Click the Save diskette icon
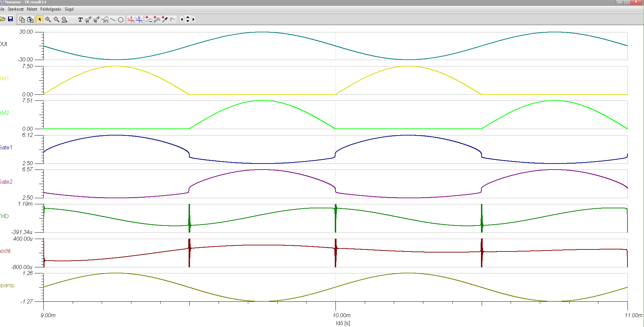This screenshot has width=644, height=327. [x=10, y=19]
